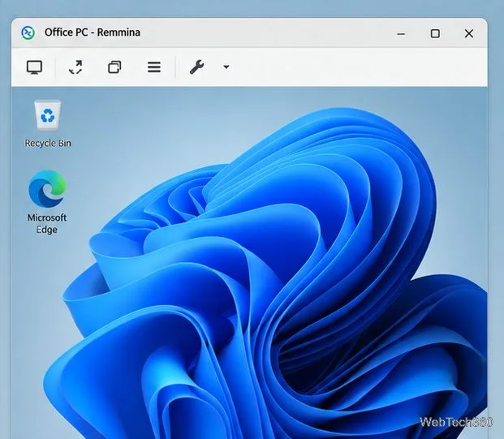504x439 pixels.
Task: Click the monitor icon in Remmina toolbar
Action: pos(34,67)
